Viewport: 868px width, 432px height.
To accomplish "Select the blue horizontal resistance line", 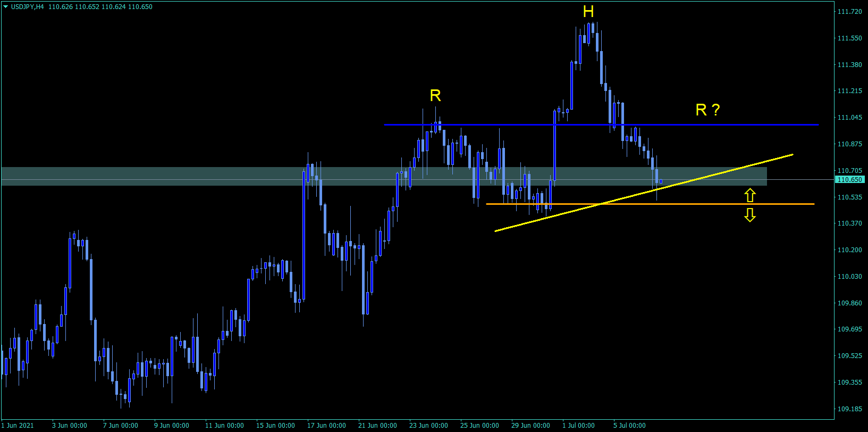I will [601, 125].
